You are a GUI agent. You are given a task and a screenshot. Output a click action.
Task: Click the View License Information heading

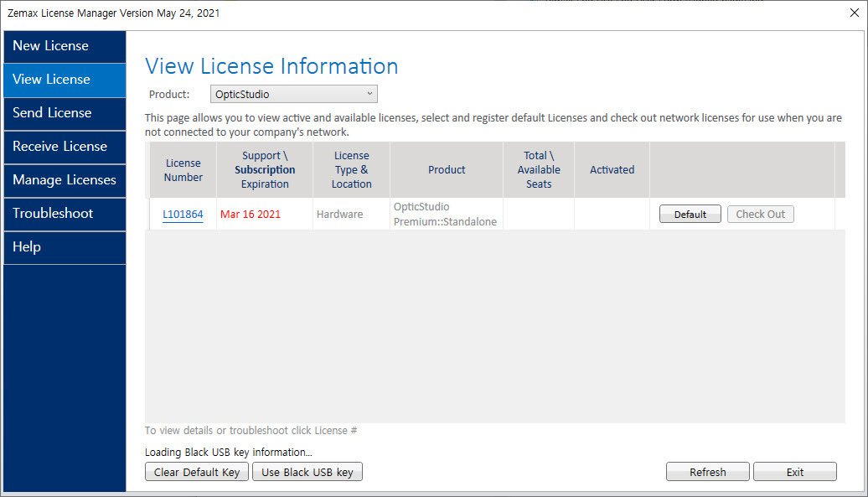(x=271, y=66)
